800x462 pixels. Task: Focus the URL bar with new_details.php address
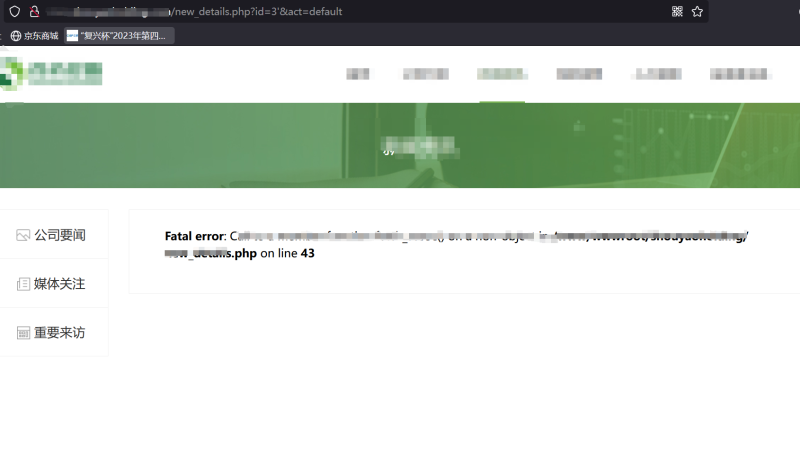300,11
